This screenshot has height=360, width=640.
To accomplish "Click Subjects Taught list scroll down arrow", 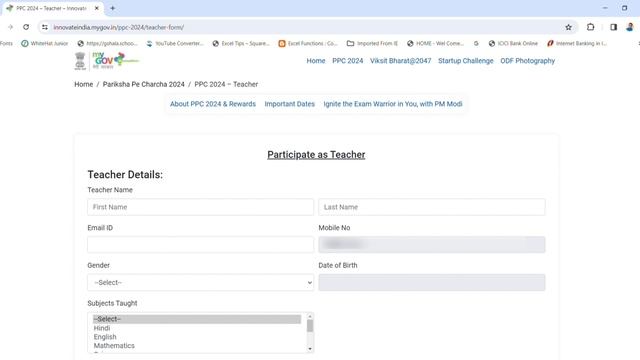I will (x=310, y=349).
